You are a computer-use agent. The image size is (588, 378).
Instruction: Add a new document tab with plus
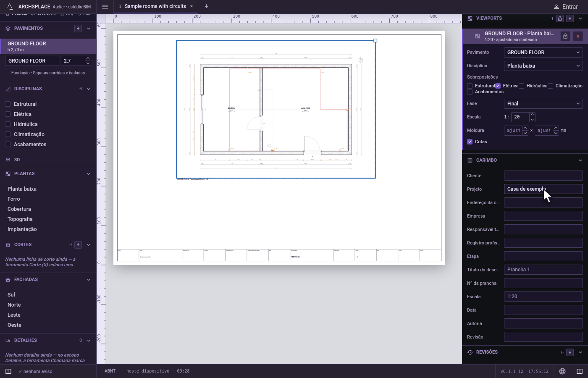coord(207,6)
